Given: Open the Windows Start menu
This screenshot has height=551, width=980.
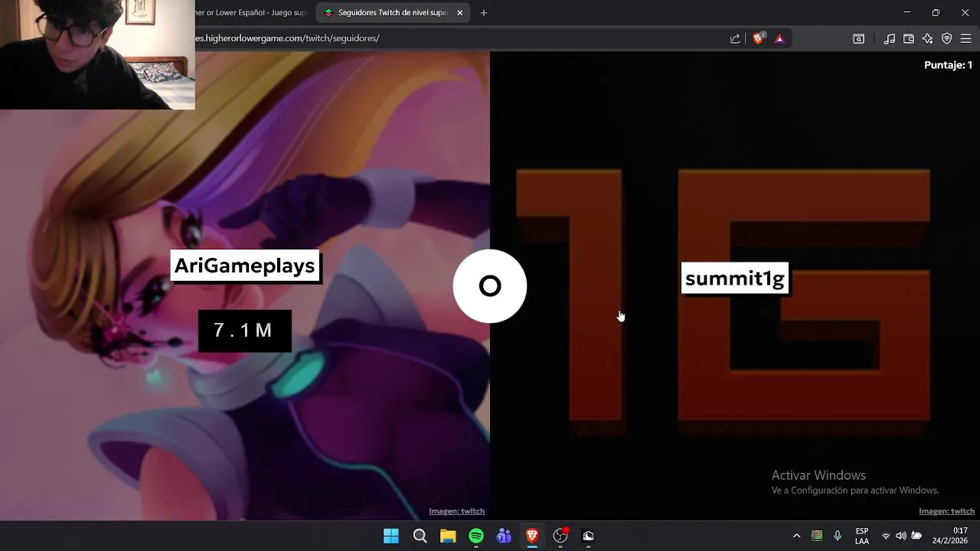Looking at the screenshot, I should click(391, 536).
